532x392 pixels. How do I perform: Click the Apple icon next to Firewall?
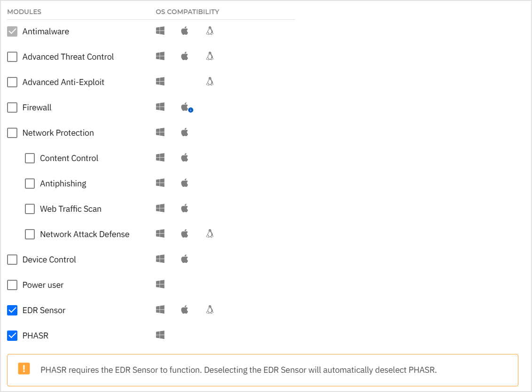[x=184, y=107]
